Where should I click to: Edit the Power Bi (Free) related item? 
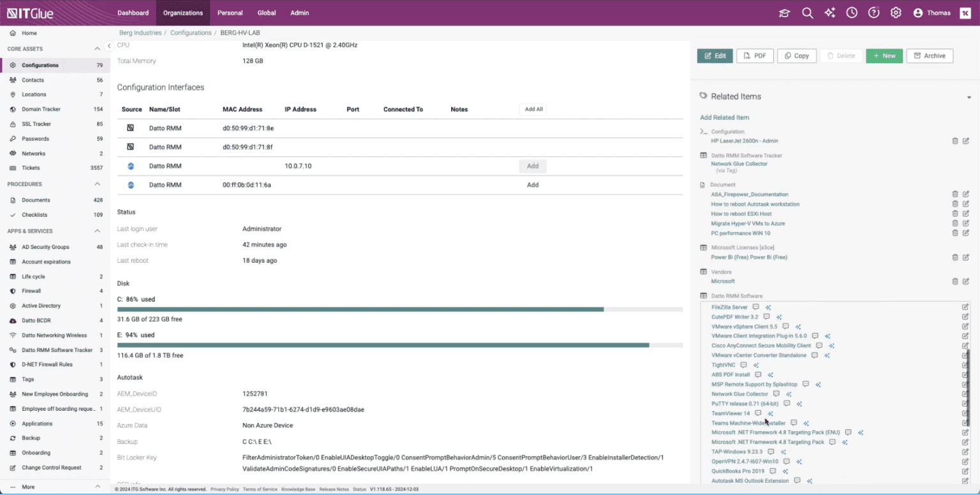[x=966, y=258]
